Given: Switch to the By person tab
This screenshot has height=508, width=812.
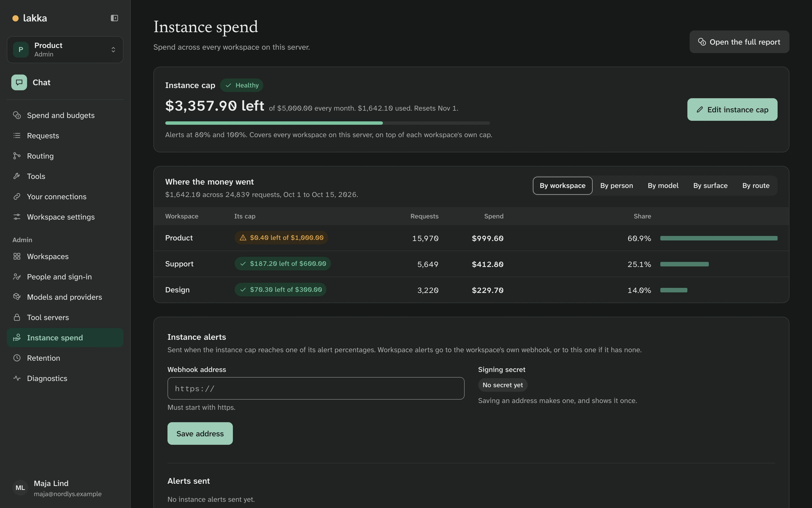Looking at the screenshot, I should (616, 185).
